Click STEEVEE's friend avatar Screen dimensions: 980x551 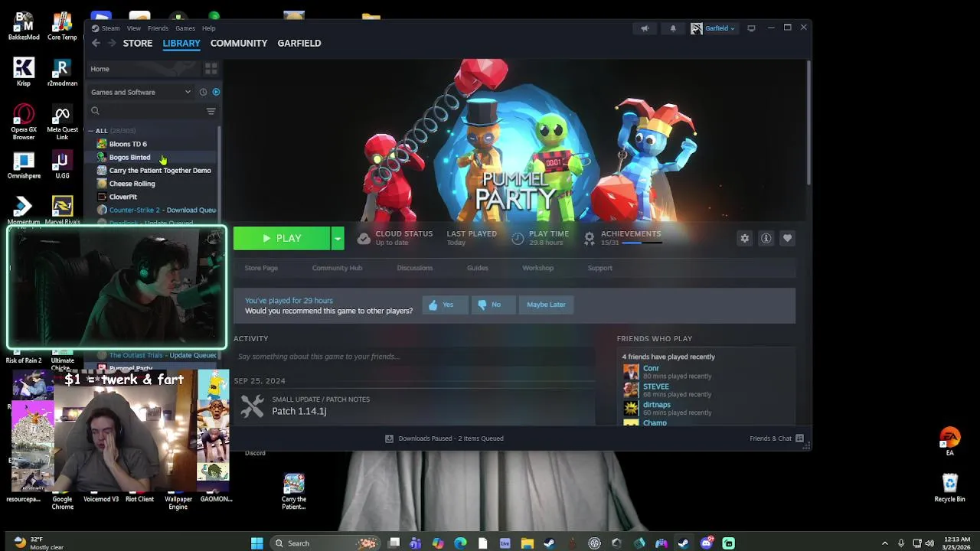(631, 390)
